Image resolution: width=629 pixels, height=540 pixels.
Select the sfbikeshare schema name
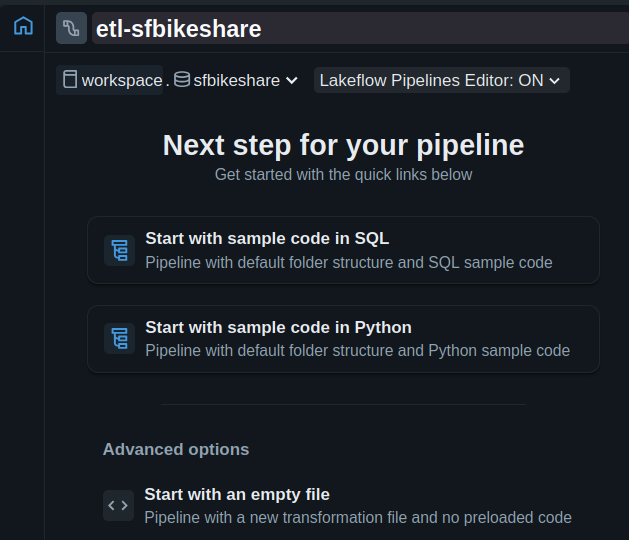[236, 80]
